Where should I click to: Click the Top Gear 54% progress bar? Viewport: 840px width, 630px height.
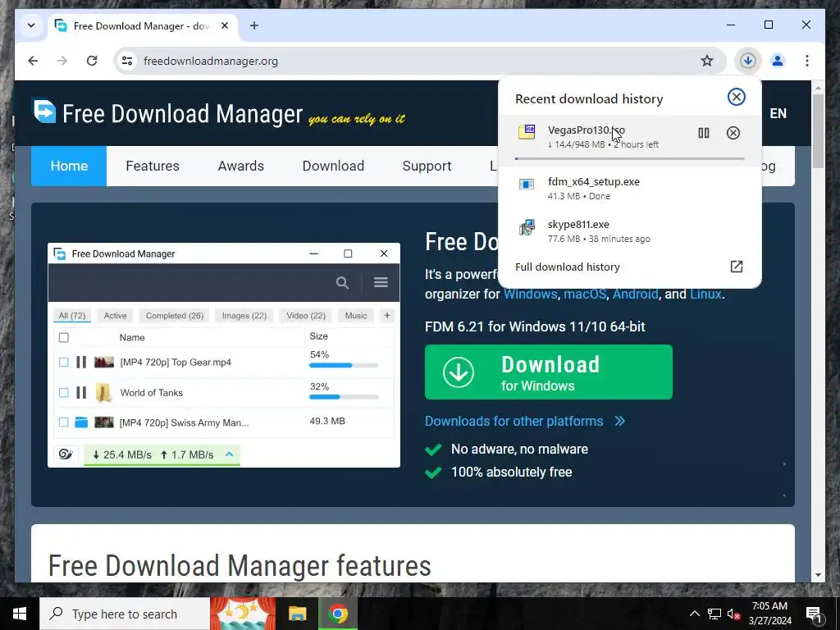coord(344,365)
